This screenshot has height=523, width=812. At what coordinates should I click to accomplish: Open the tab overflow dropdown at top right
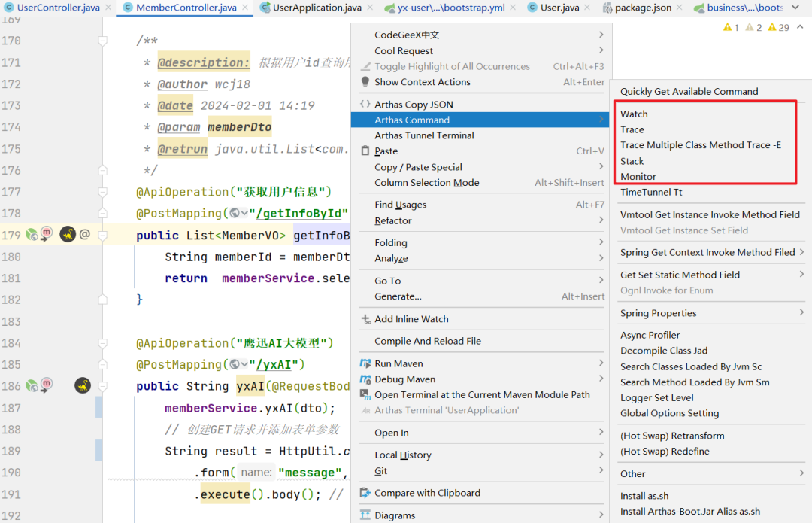(795, 8)
